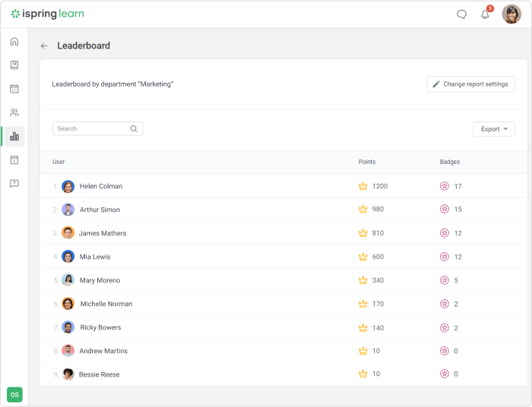Click the badge icon in Mia Lewis's row

445,257
